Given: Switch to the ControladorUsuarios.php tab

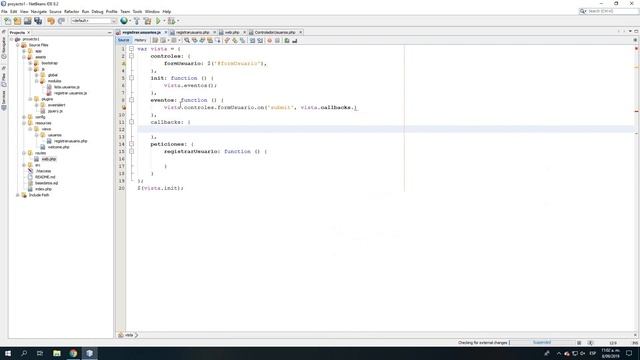Looking at the screenshot, I should [275, 32].
